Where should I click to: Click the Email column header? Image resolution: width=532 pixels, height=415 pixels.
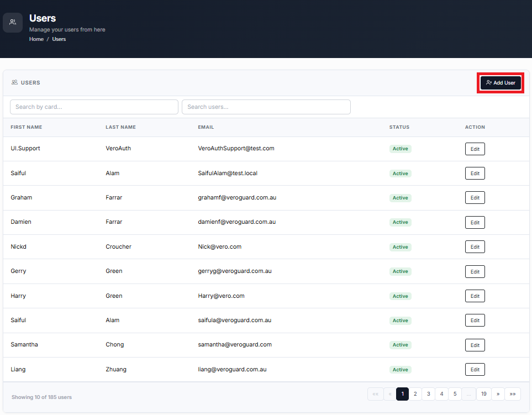pos(206,127)
